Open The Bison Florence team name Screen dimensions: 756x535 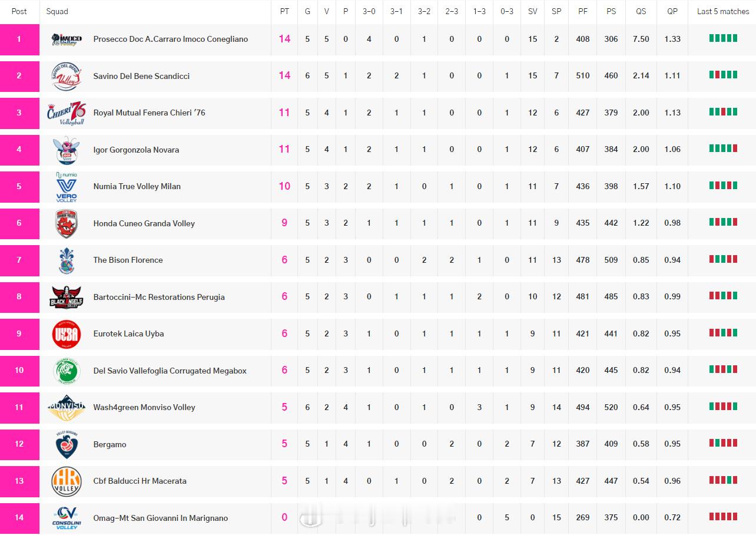128,260
